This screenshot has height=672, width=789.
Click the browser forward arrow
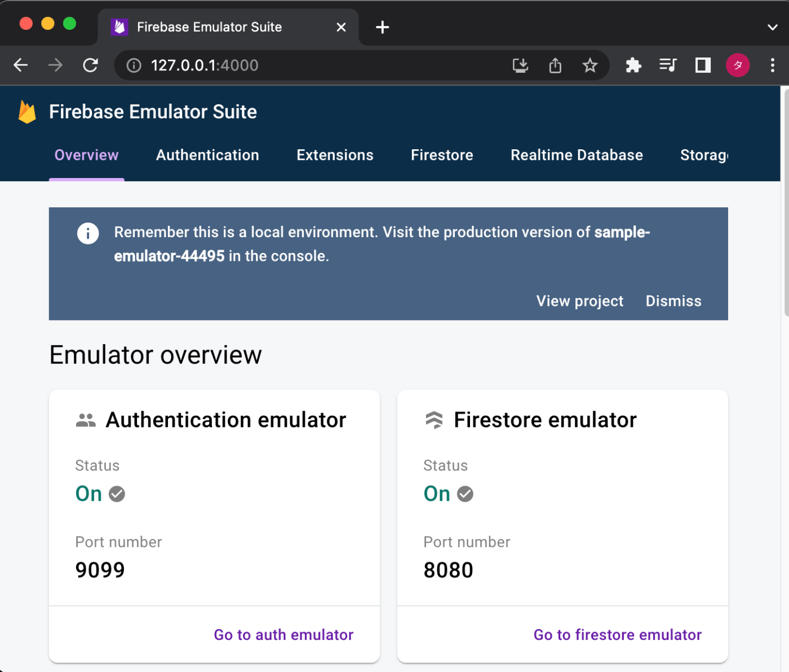(55, 65)
